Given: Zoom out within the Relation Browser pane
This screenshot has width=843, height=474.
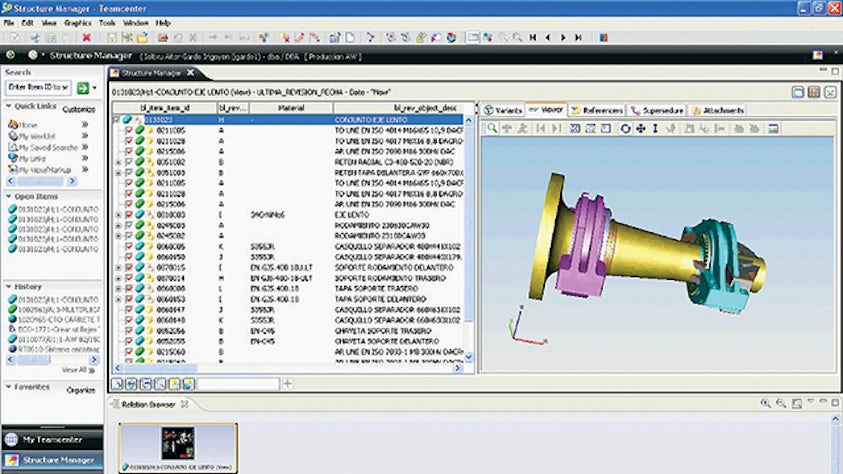Looking at the screenshot, I should [781, 403].
